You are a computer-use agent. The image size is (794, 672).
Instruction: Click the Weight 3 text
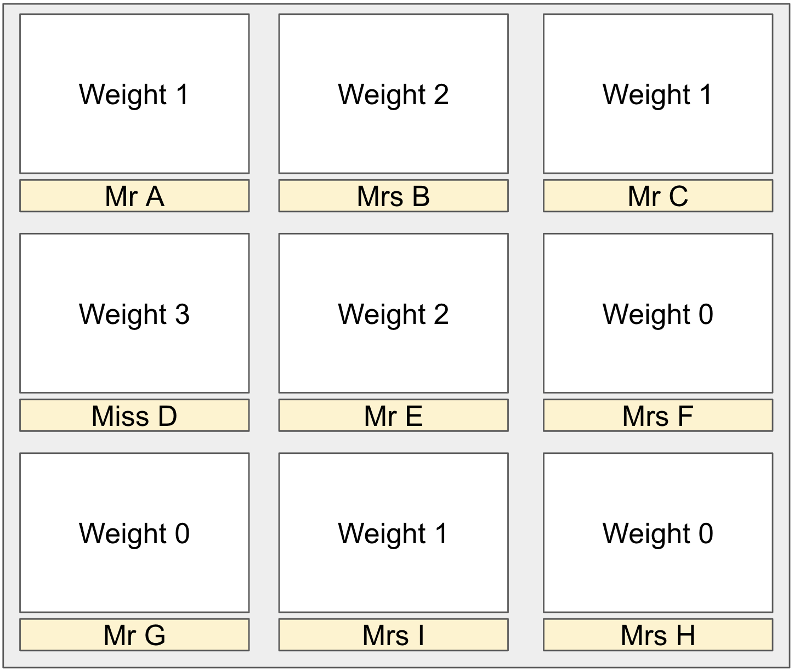pos(134,314)
